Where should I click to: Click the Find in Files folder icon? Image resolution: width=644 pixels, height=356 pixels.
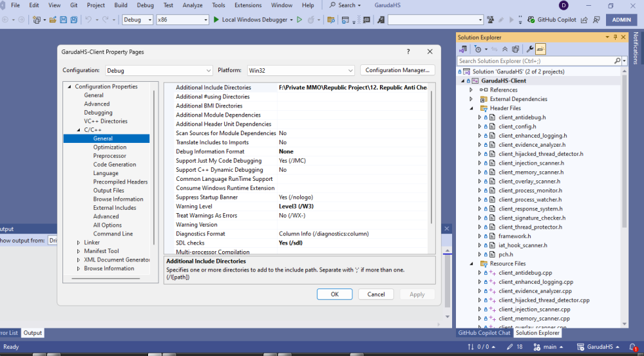330,20
